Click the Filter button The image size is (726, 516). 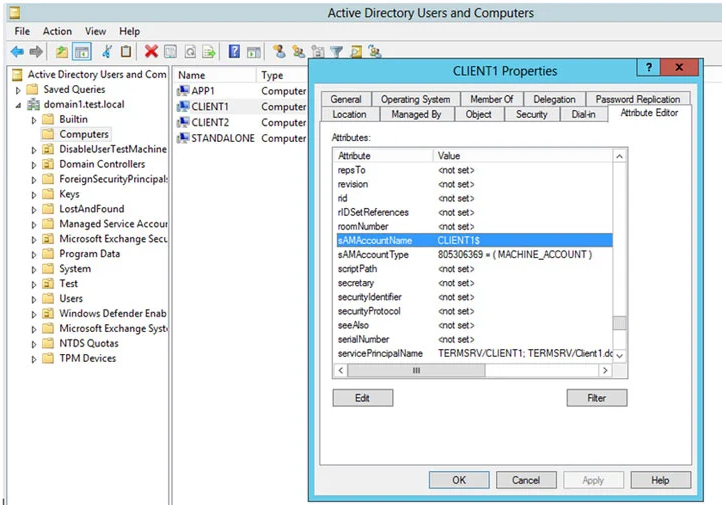pos(596,398)
